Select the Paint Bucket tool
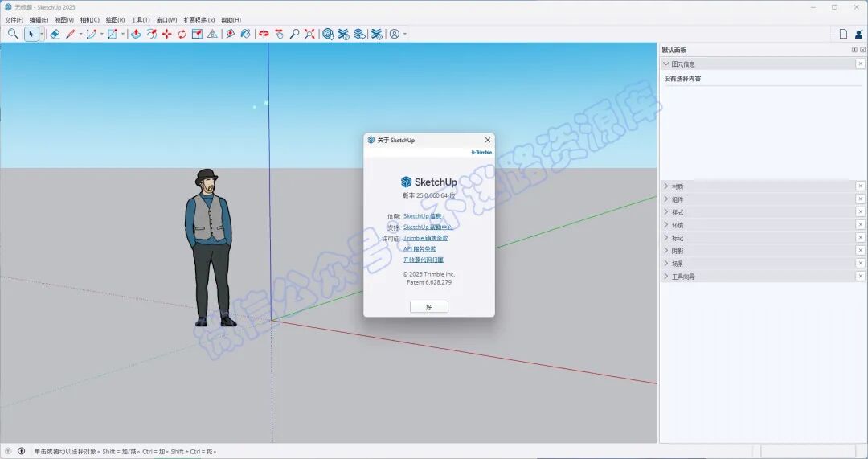This screenshot has width=868, height=459. pyautogui.click(x=246, y=34)
